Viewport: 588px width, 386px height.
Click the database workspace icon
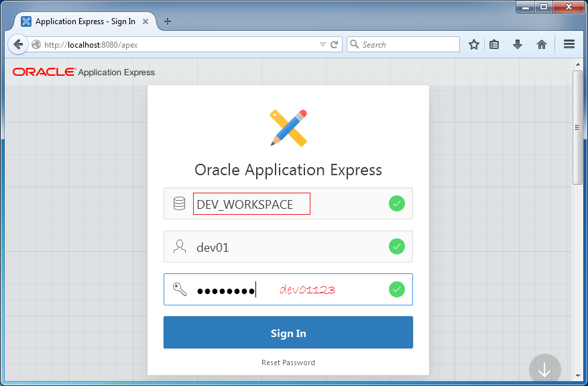click(x=179, y=203)
